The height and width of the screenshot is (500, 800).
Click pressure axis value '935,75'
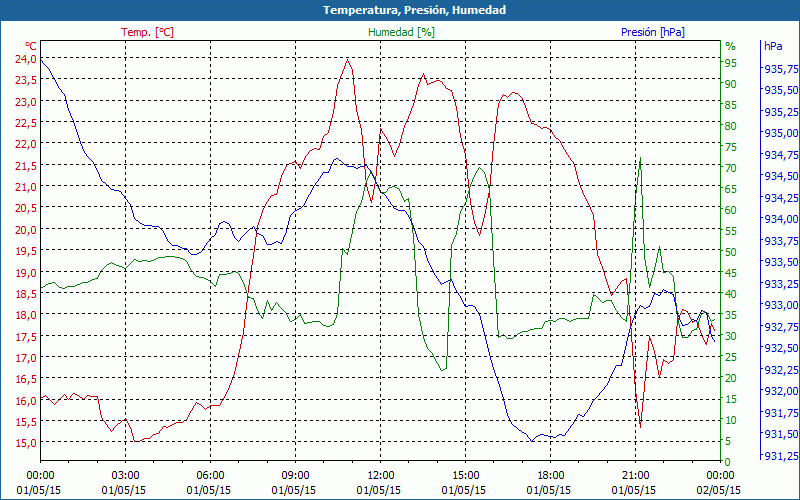781,68
